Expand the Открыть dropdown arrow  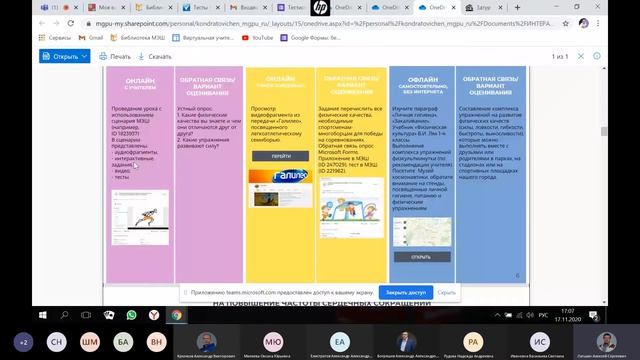click(x=84, y=56)
